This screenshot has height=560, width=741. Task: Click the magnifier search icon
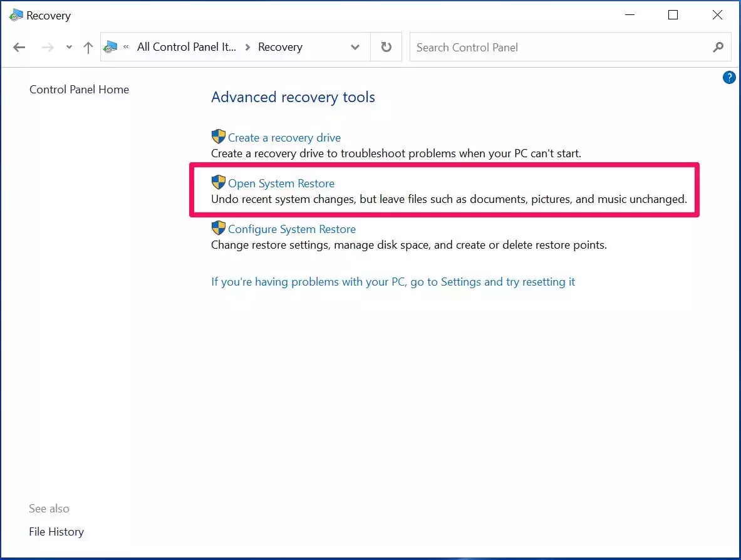coord(718,48)
